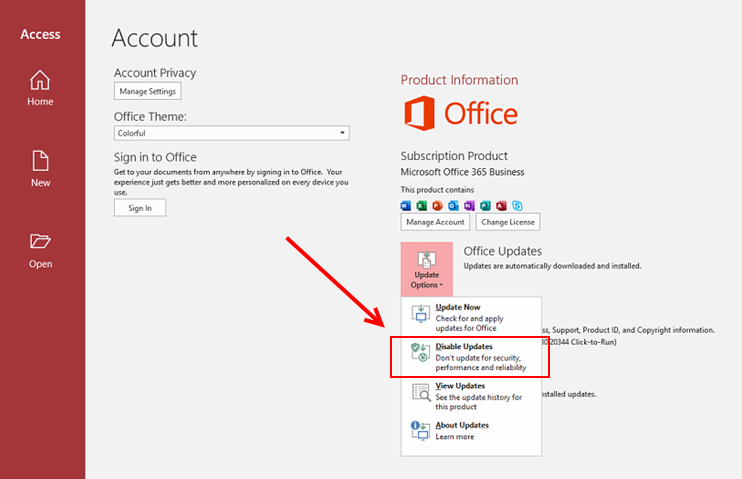Click the Disable Updates shield icon
Screen dimensions: 742x479
[421, 353]
